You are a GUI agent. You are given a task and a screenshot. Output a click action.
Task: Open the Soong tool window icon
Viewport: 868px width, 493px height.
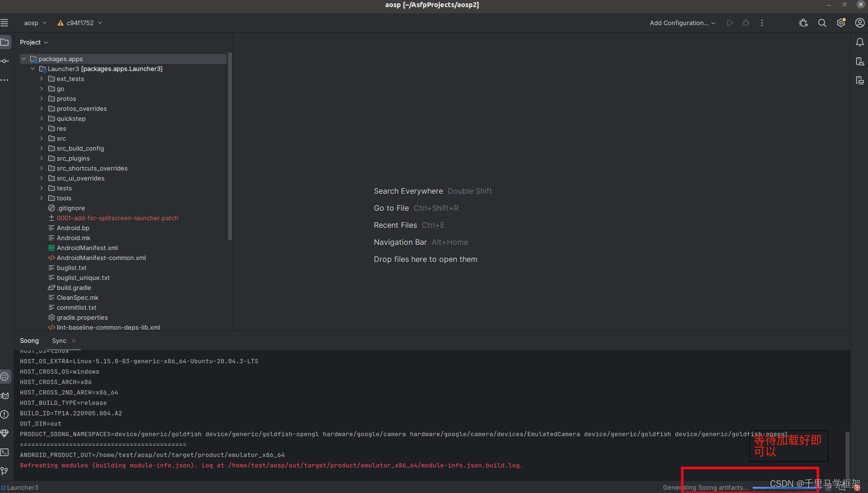[5, 376]
